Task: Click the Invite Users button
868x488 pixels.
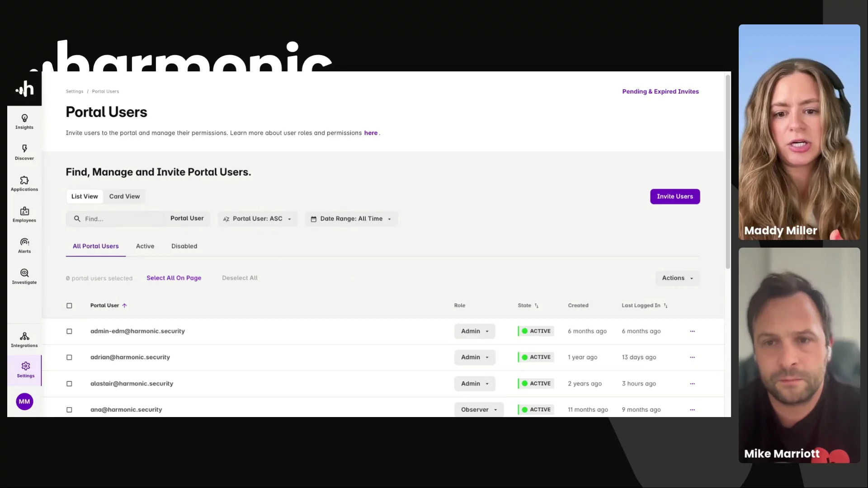Action: point(675,197)
